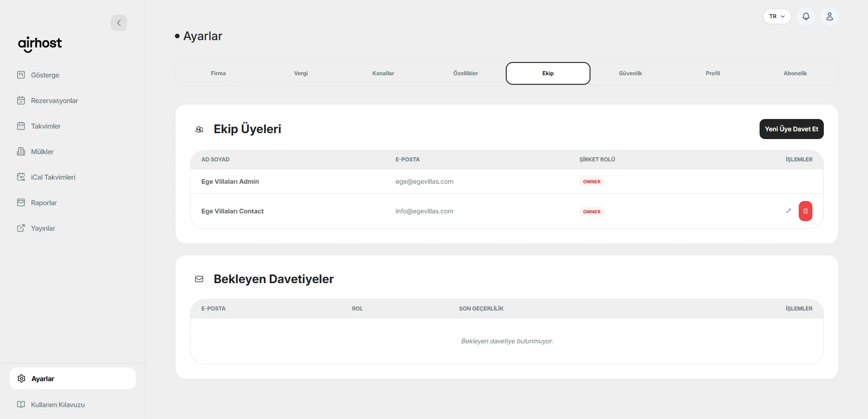
Task: Open the user profile icon
Action: [x=830, y=16]
